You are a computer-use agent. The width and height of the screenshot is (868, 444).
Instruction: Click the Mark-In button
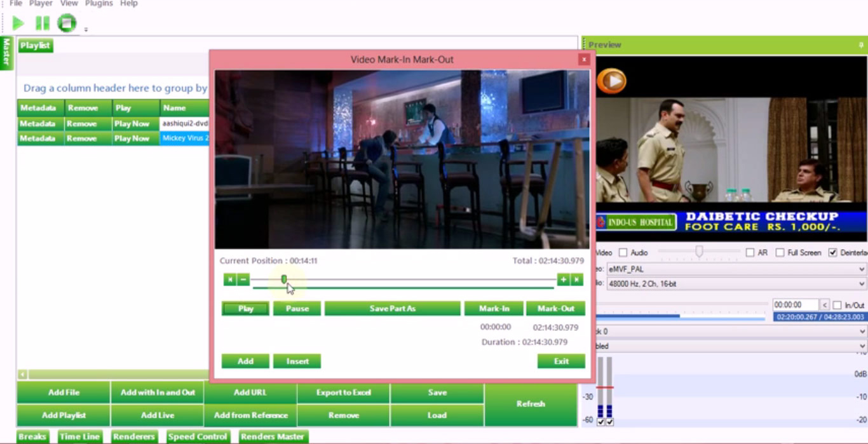coord(494,309)
